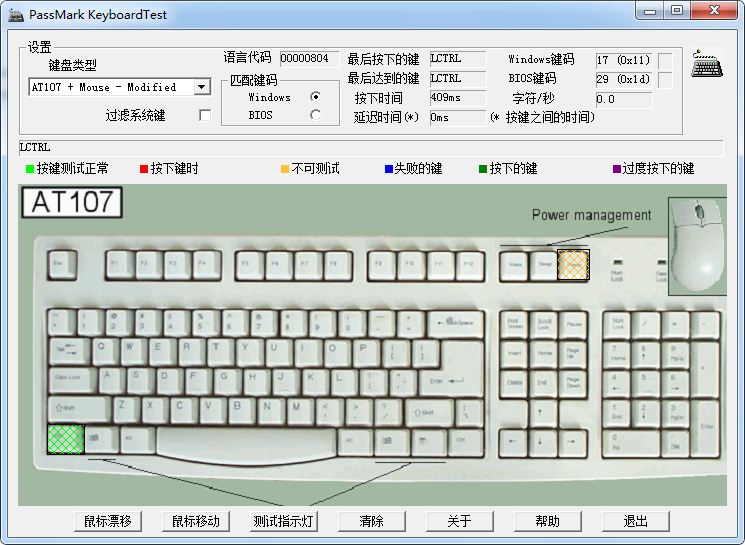Screen dimensions: 745x545
Task: Click the indicator box next to BIOS键码
Action: click(x=665, y=80)
